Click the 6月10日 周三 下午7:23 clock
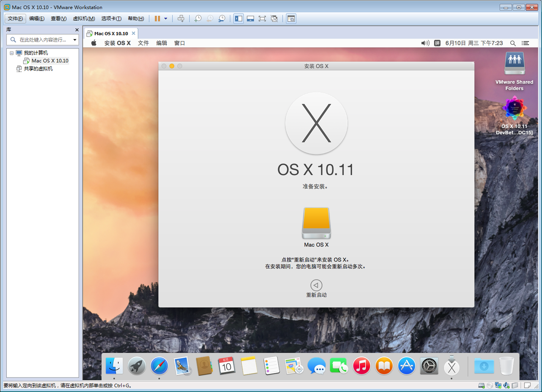The width and height of the screenshot is (542, 392). [474, 43]
